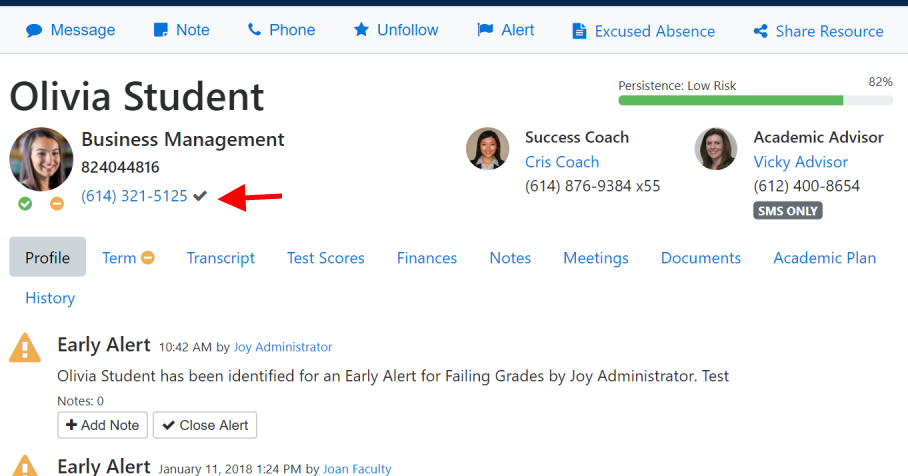Click the Academic Advisor heading
This screenshot has width=908, height=476.
pos(819,137)
